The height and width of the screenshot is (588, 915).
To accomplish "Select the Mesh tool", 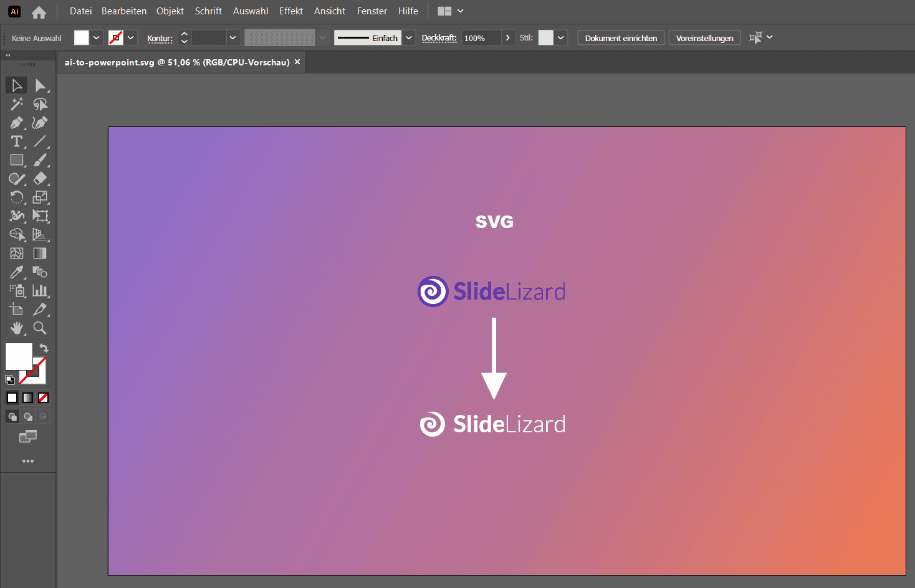I will point(16,254).
